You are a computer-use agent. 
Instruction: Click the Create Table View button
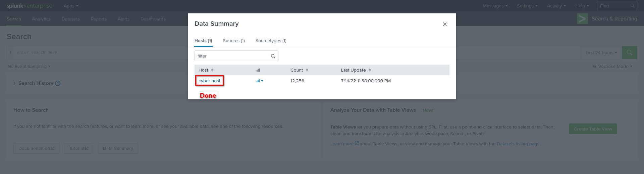tap(593, 129)
